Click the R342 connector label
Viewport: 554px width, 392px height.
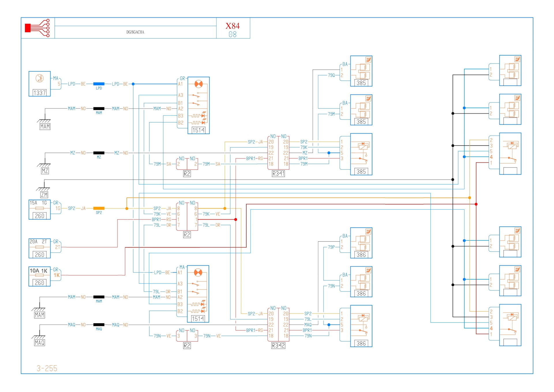(x=278, y=346)
